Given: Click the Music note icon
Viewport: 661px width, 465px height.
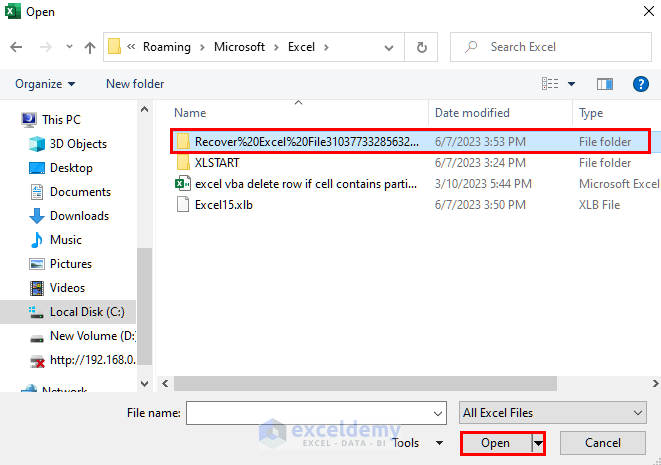Looking at the screenshot, I should pos(37,240).
